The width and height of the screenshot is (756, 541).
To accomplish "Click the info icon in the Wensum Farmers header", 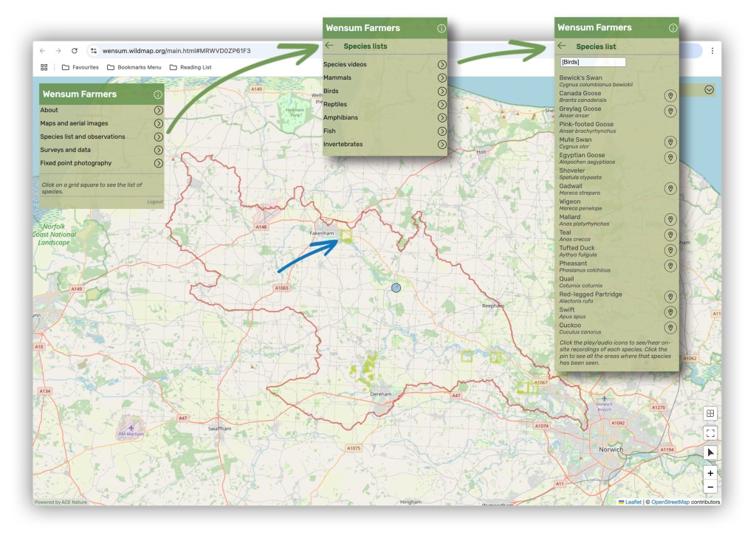I will (157, 94).
